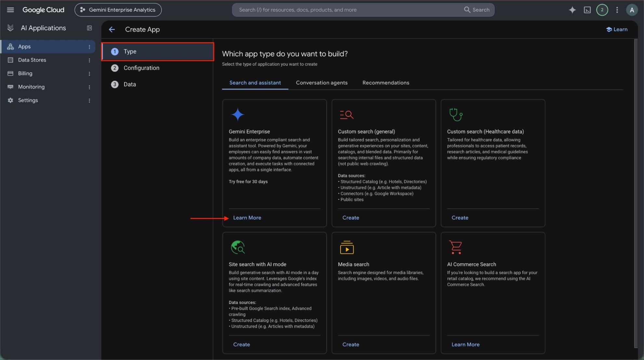Select the Data step
The image size is (644, 360).
pos(158,84)
